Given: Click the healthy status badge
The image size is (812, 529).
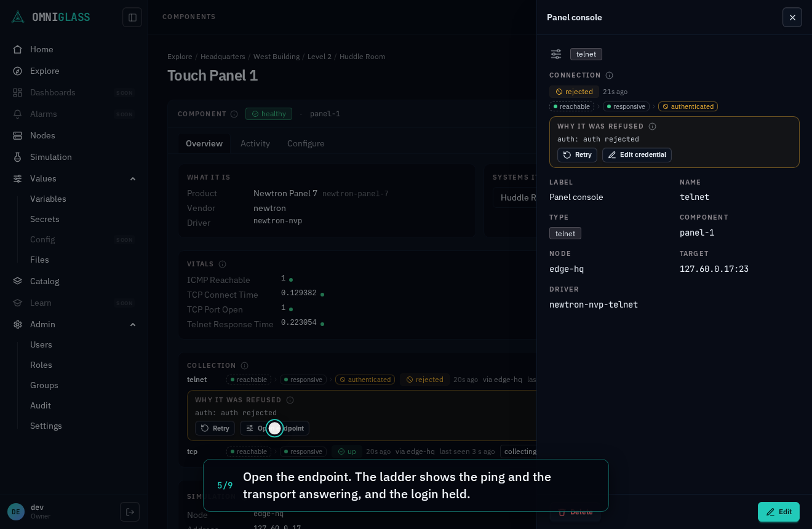Looking at the screenshot, I should [x=269, y=114].
